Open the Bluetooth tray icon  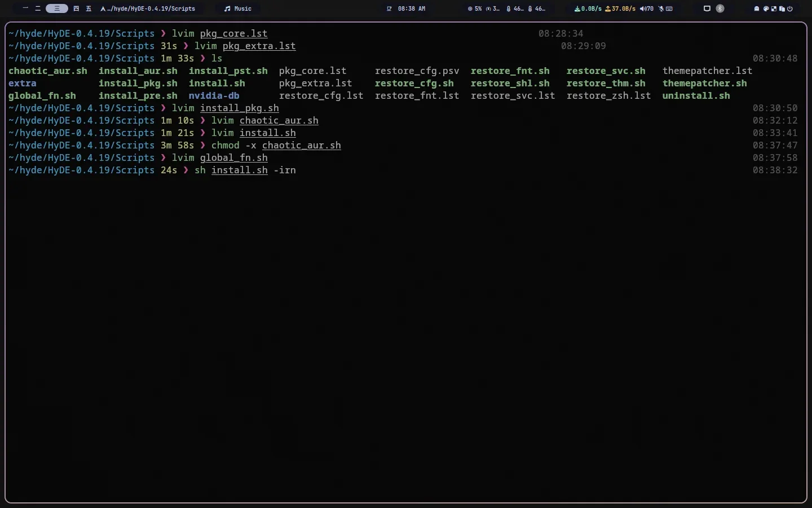click(x=720, y=8)
